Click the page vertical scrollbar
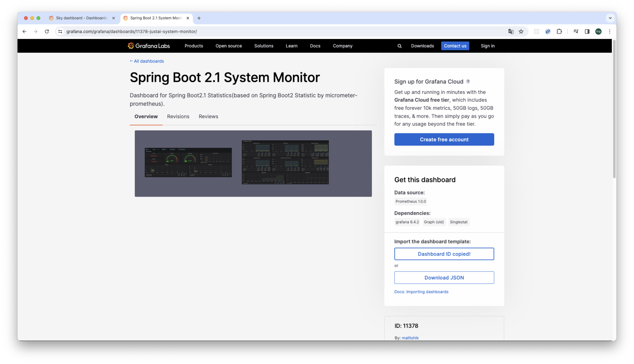This screenshot has height=364, width=634. pyautogui.click(x=614, y=109)
